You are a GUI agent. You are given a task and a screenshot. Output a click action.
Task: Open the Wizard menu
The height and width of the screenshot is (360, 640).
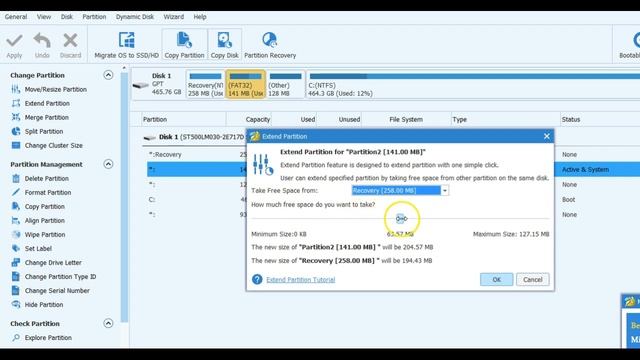173,17
